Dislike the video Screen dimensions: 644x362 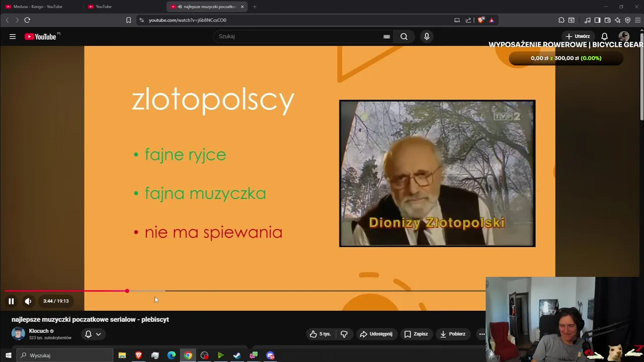point(344,334)
